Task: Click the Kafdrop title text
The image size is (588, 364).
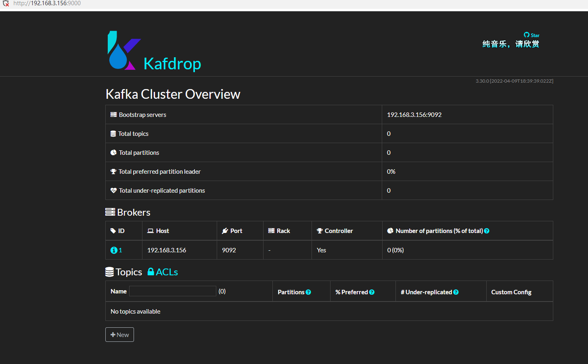Action: click(172, 64)
